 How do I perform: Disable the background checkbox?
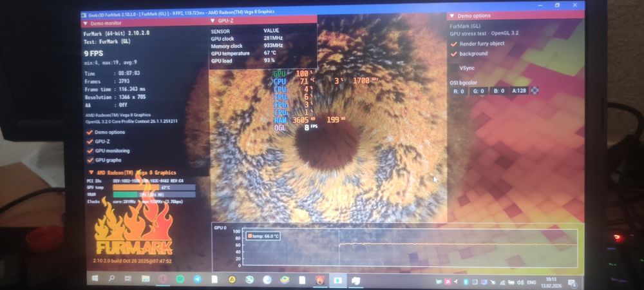click(454, 53)
